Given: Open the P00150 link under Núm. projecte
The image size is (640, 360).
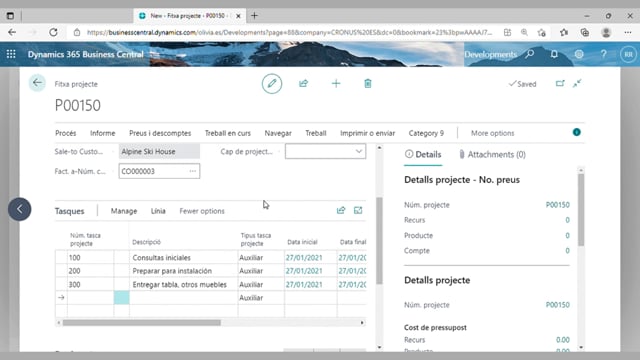Looking at the screenshot, I should click(558, 205).
